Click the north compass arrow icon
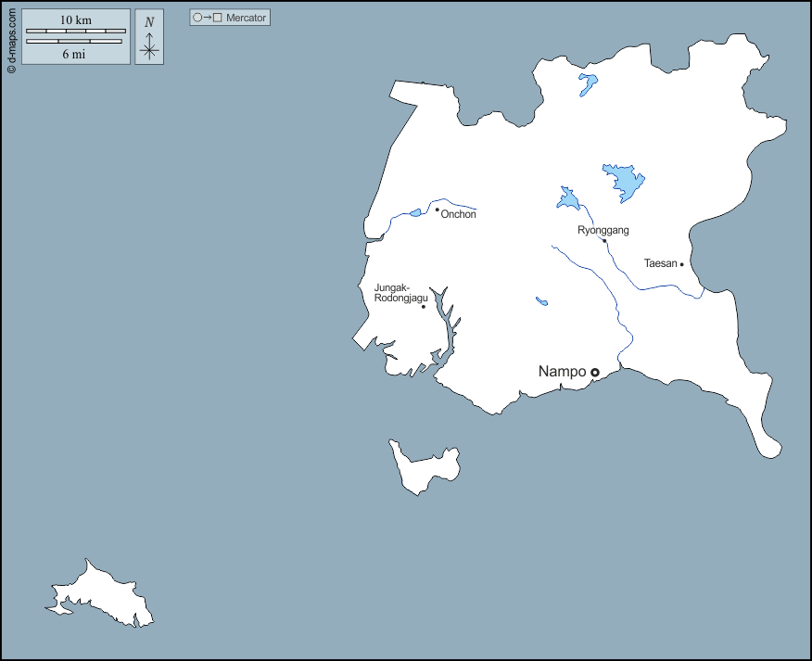The height and width of the screenshot is (661, 812). click(149, 37)
